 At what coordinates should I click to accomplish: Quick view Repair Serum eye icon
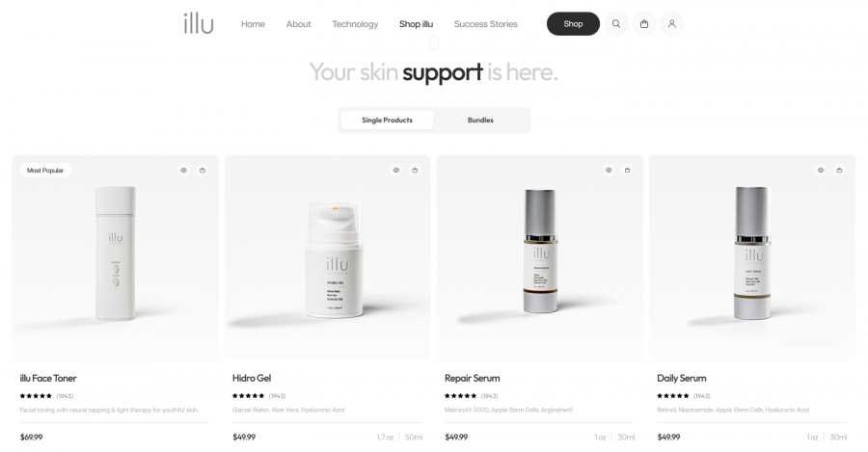point(609,171)
